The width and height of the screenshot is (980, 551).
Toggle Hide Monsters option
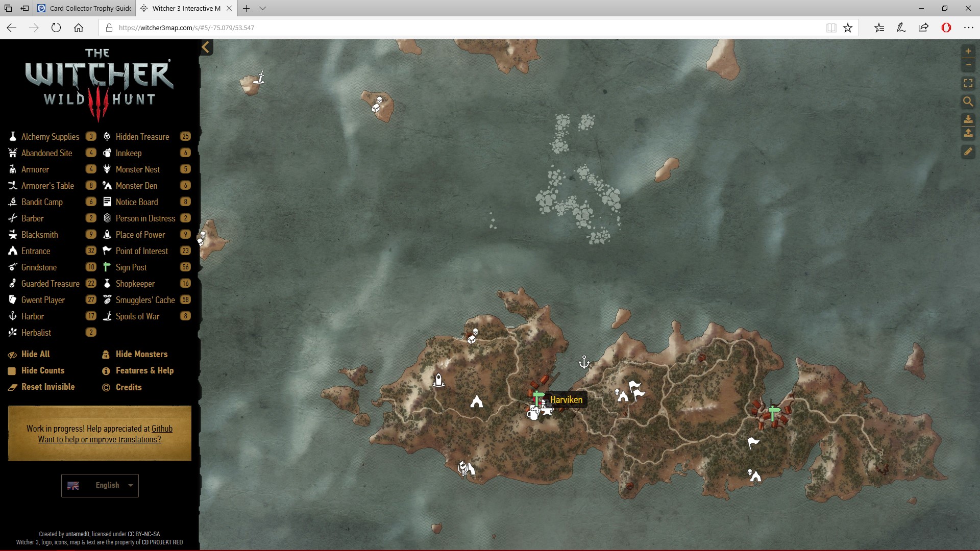(x=141, y=354)
